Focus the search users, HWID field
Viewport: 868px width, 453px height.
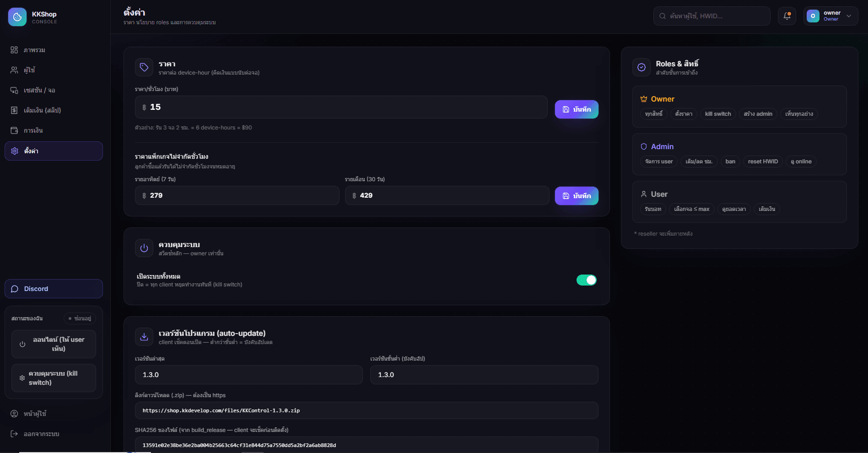click(712, 16)
